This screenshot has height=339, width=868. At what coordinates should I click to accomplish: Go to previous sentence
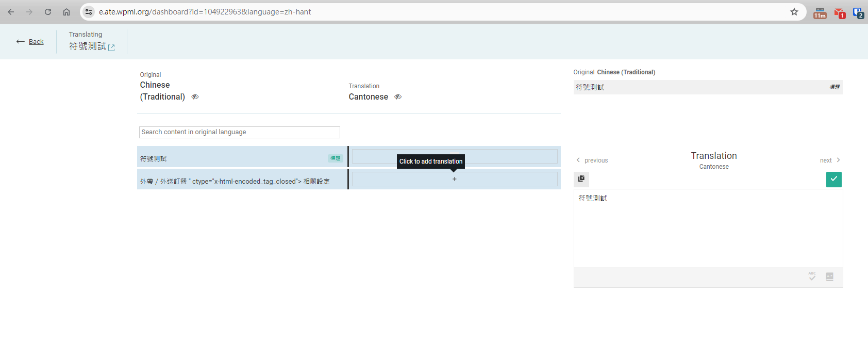592,160
